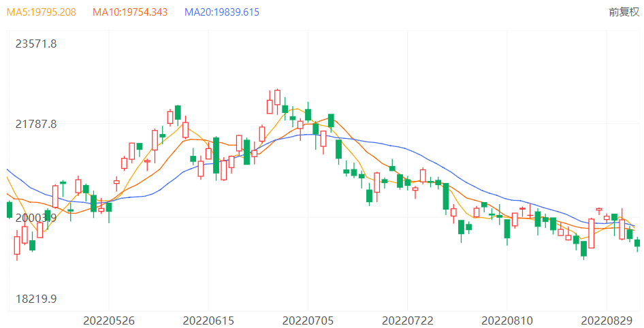Click the 20220810 date axis label
Image resolution: width=644 pixels, height=328 pixels.
(x=506, y=321)
